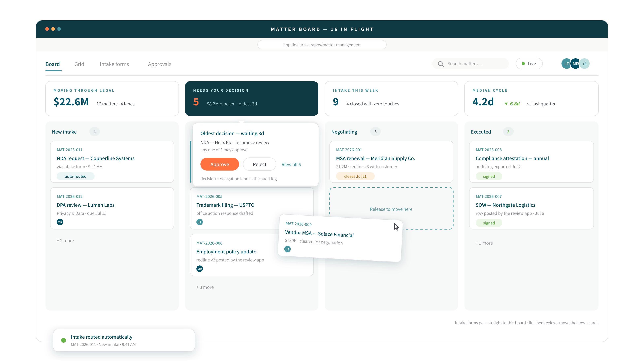
Task: Switch to the Grid tab
Action: tap(79, 64)
